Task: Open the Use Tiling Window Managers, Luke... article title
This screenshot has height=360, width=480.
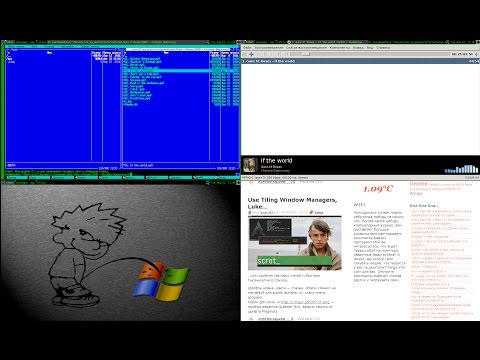Action: pos(292,203)
